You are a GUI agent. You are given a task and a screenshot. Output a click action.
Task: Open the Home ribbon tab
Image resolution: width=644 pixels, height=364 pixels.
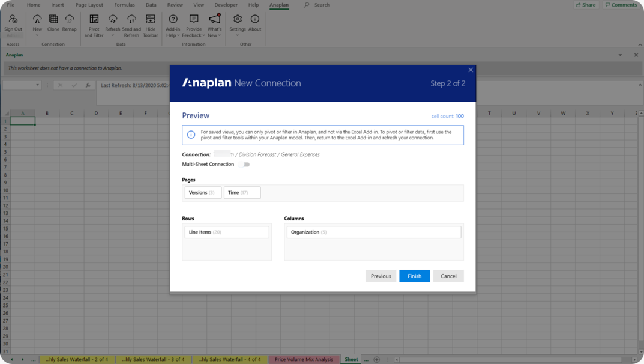34,5
